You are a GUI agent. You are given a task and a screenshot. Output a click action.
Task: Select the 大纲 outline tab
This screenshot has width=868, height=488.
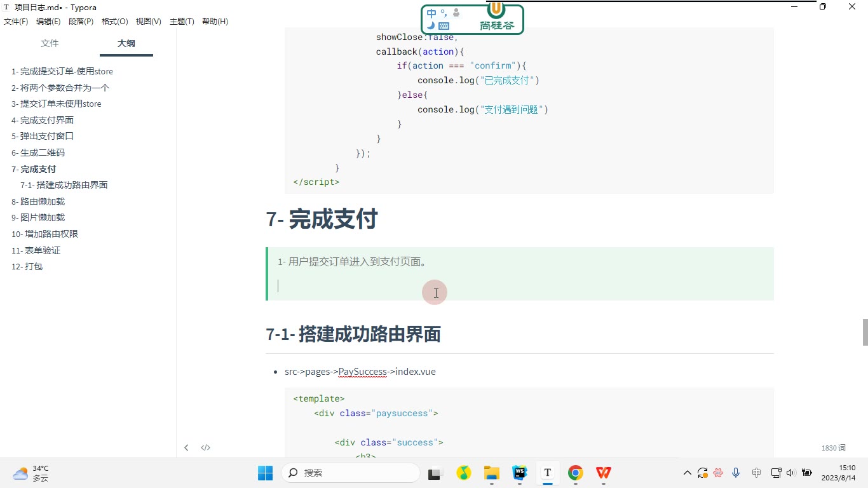[x=126, y=43]
